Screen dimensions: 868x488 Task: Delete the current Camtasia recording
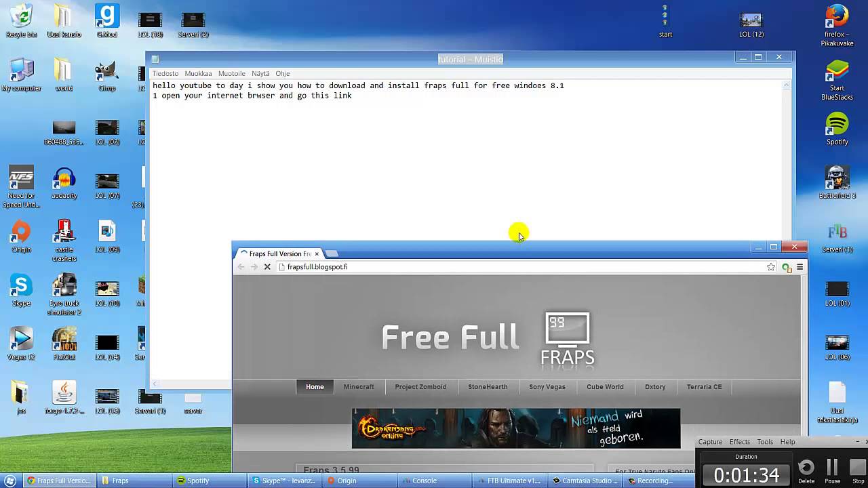coord(806,471)
